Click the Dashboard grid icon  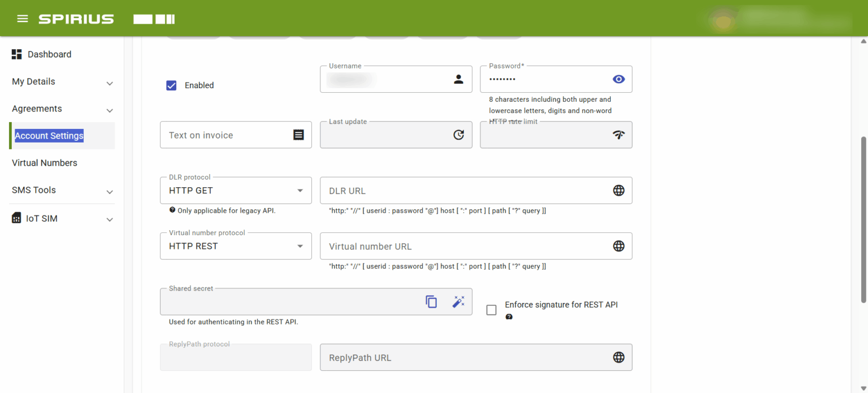tap(17, 54)
